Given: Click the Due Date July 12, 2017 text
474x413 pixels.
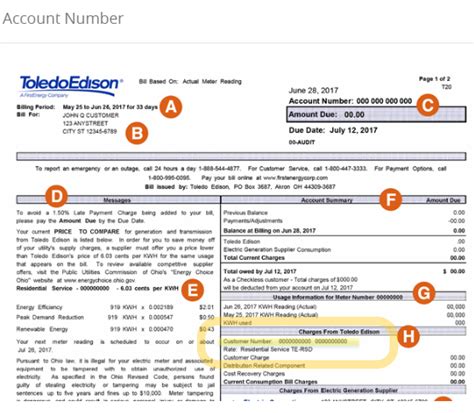Looking at the screenshot, I should pyautogui.click(x=333, y=130).
